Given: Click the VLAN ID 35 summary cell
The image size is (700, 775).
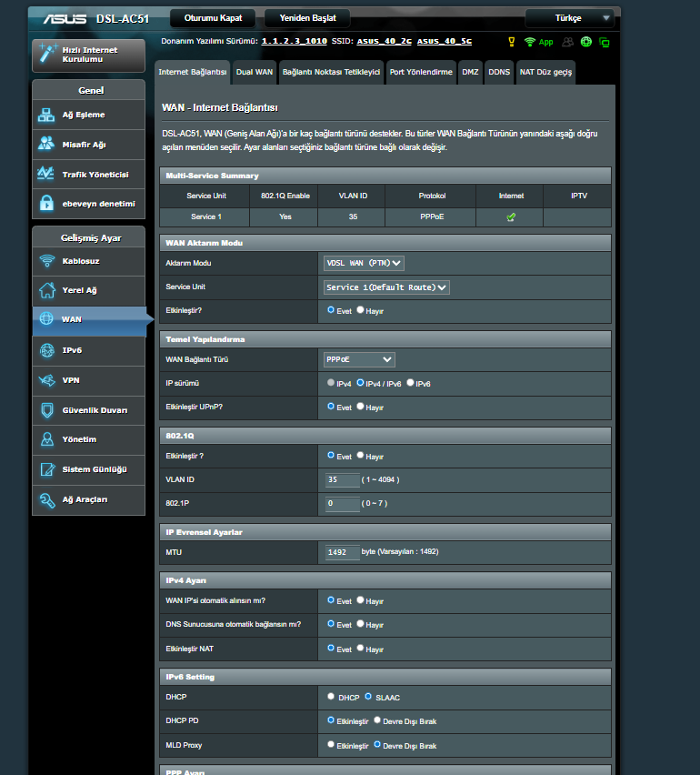Looking at the screenshot, I should 353,217.
